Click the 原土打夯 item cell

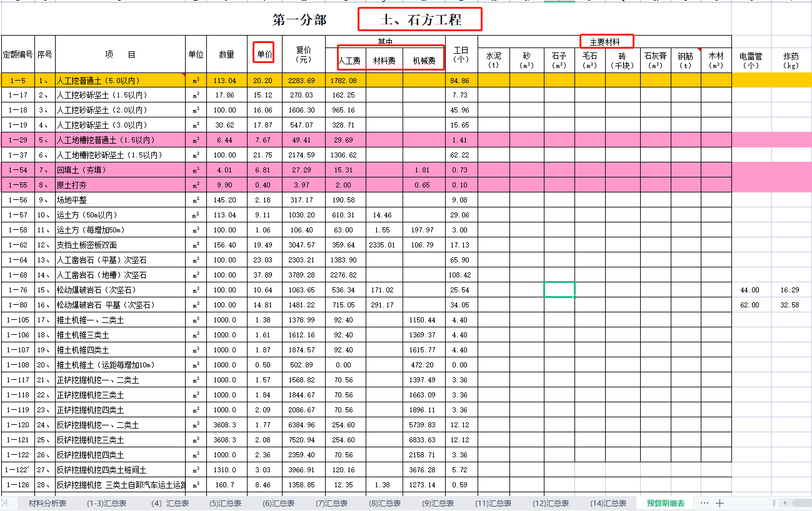tap(121, 185)
